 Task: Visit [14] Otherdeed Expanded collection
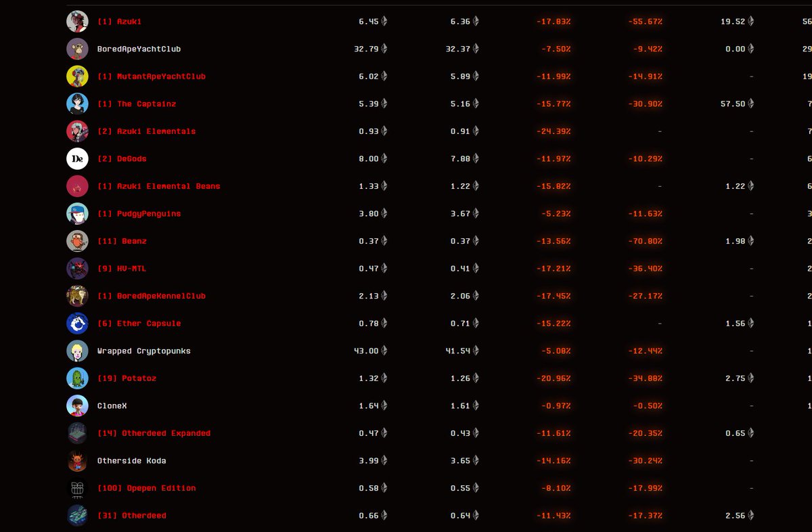(154, 433)
